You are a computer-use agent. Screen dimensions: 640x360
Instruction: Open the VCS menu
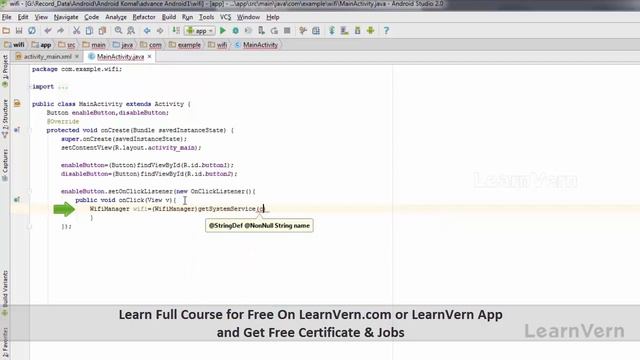click(225, 17)
